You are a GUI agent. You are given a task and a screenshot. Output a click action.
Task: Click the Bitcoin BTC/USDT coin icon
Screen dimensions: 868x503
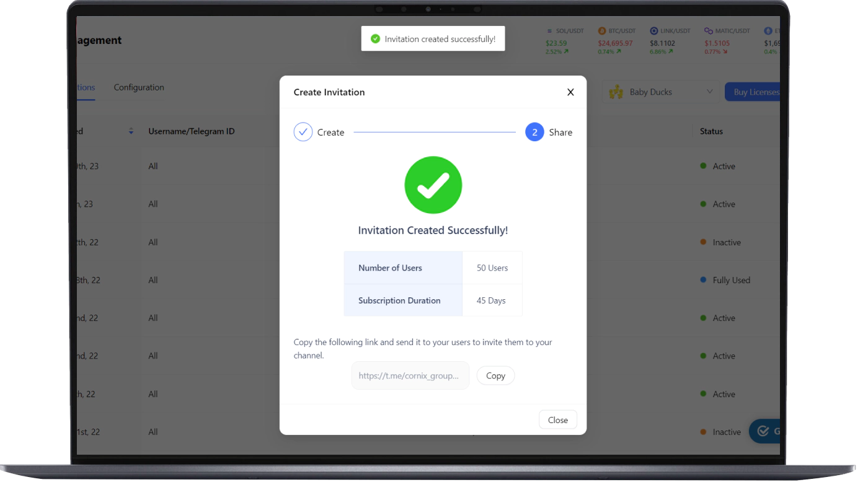click(601, 31)
